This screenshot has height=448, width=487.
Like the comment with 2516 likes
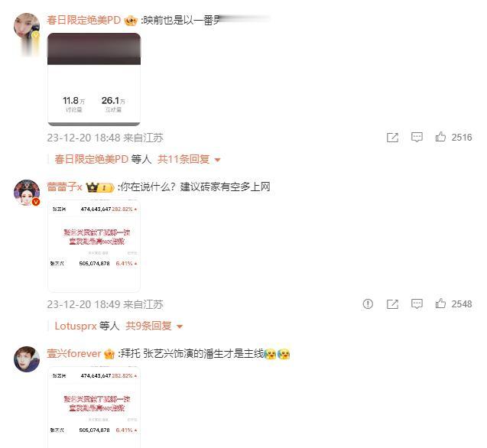tap(440, 137)
